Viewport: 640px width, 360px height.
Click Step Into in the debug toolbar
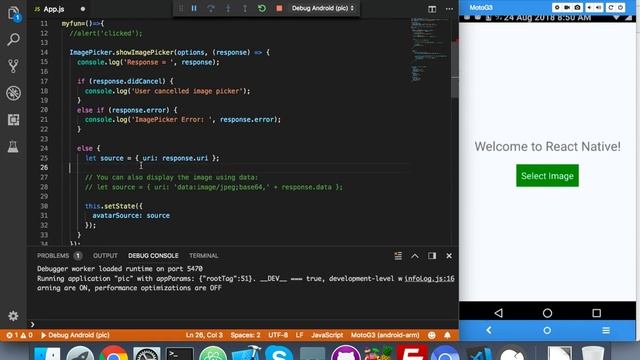tap(228, 8)
